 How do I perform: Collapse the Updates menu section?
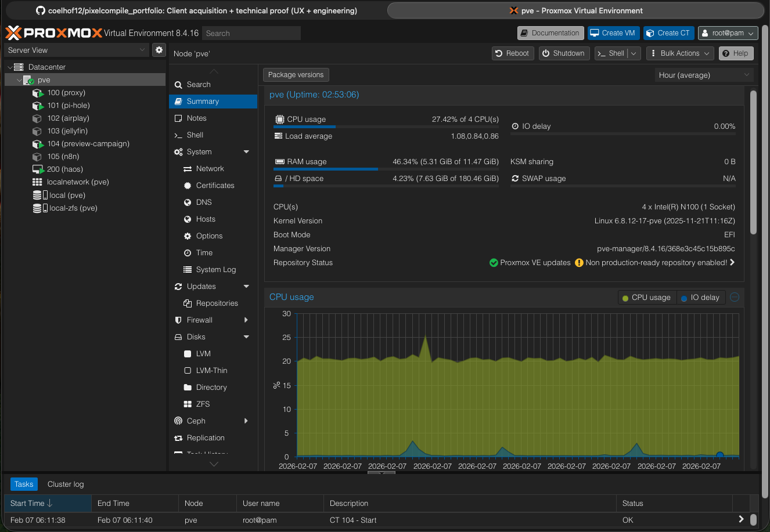[x=246, y=287]
